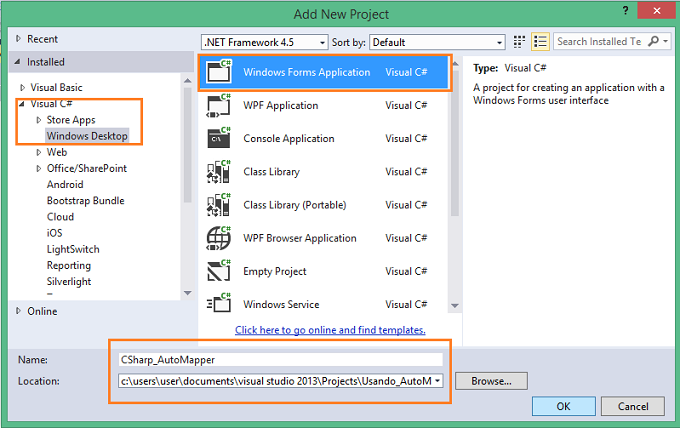
Task: Switch to small icons grid view
Action: (519, 42)
